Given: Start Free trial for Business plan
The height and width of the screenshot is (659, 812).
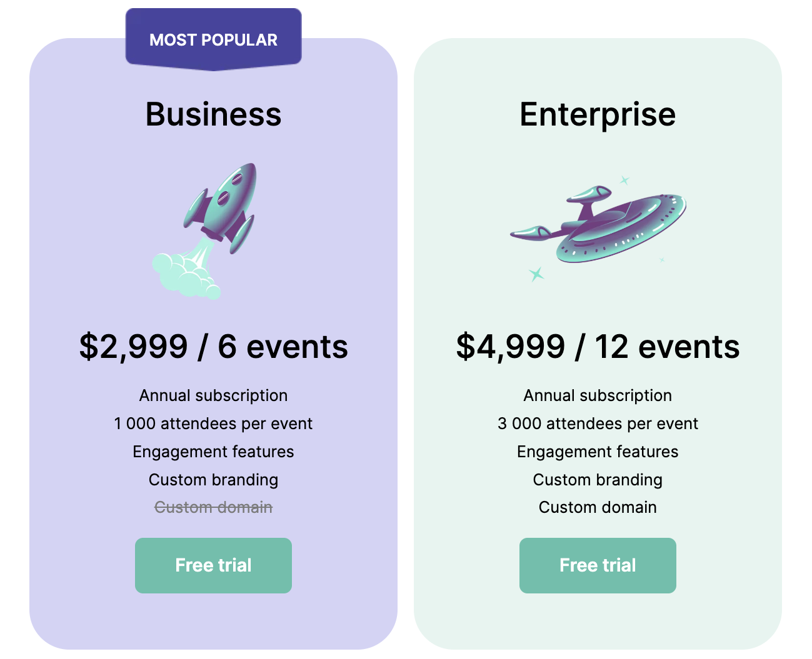Looking at the screenshot, I should coord(213,565).
